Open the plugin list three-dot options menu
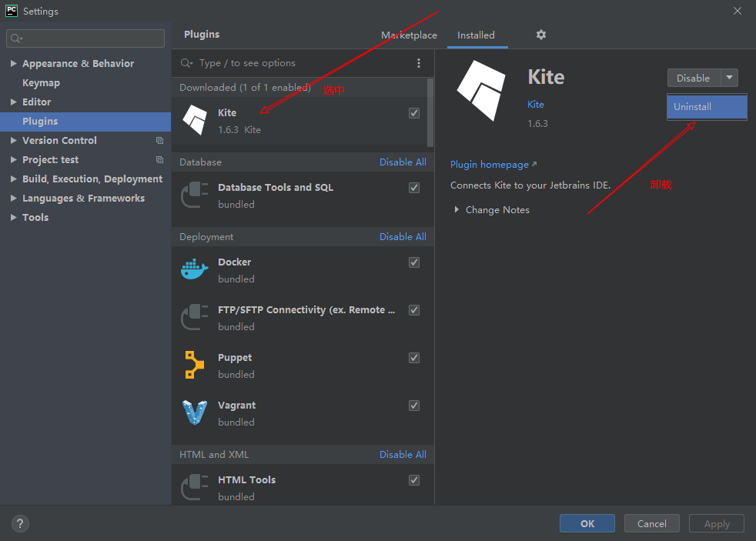The width and height of the screenshot is (756, 541). [x=419, y=63]
